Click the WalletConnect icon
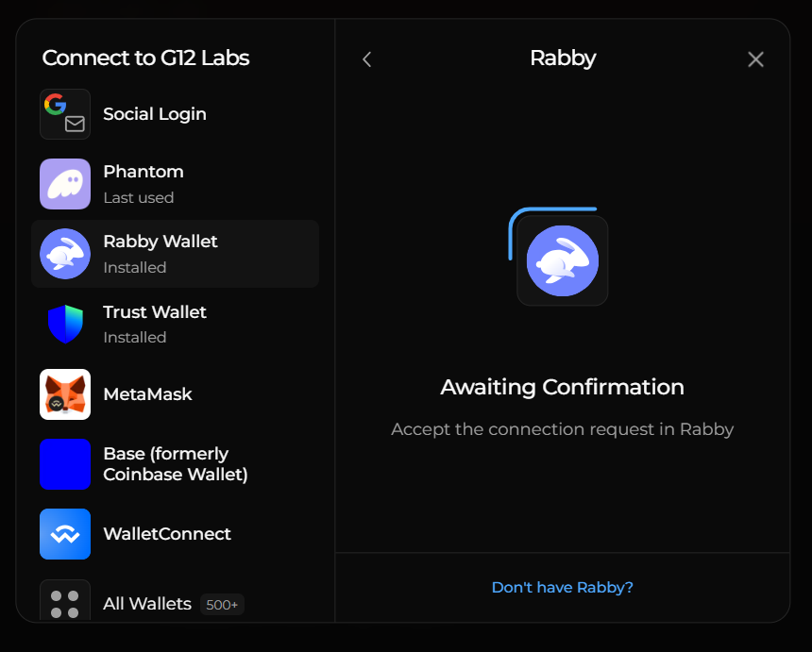This screenshot has height=652, width=812. [65, 534]
